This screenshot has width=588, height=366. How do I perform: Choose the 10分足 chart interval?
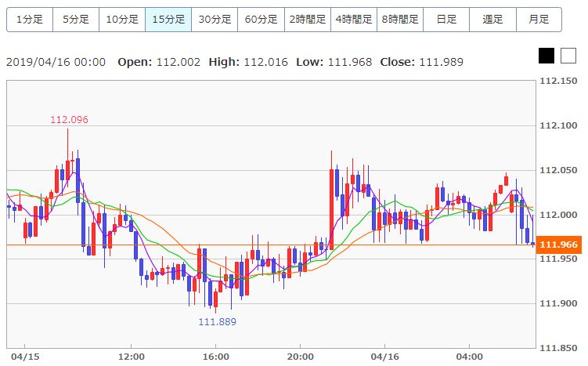click(122, 19)
